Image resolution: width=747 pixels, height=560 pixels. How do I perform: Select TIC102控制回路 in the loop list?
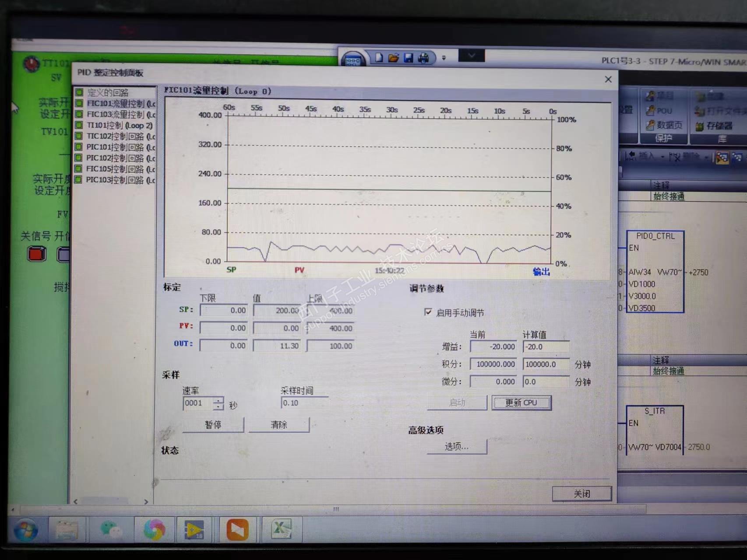[121, 136]
